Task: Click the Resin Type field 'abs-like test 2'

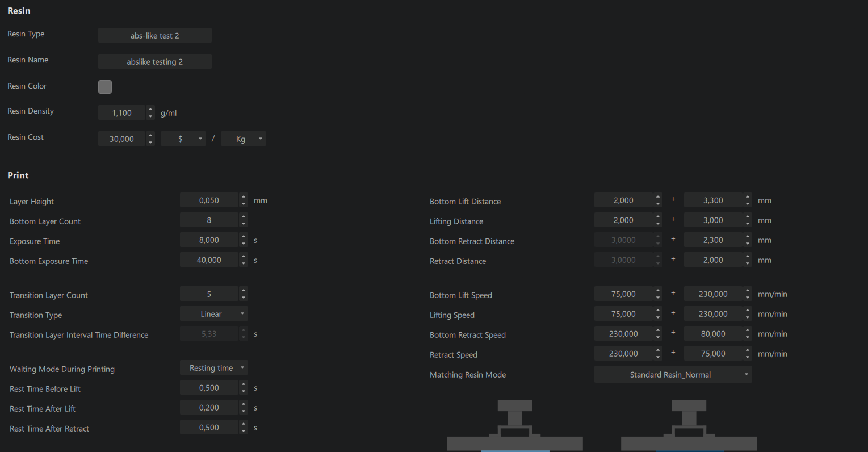Action: pos(154,35)
